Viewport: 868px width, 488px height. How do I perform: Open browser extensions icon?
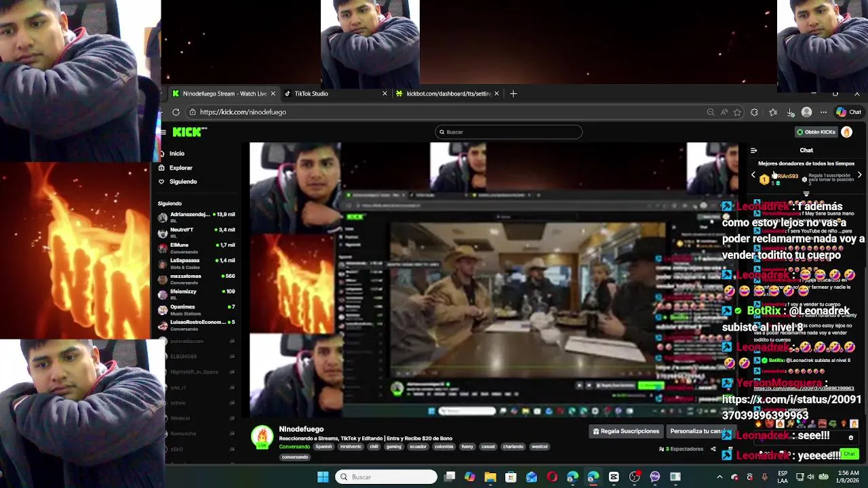pyautogui.click(x=754, y=112)
